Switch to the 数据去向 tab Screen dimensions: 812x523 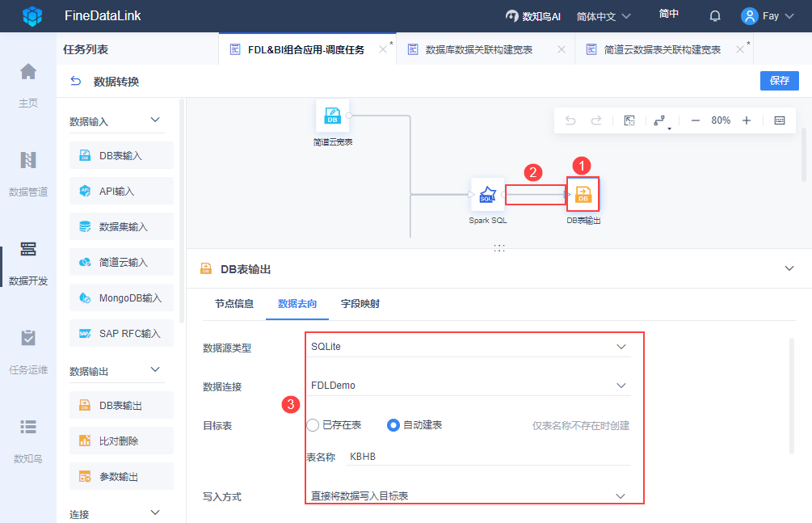click(297, 304)
